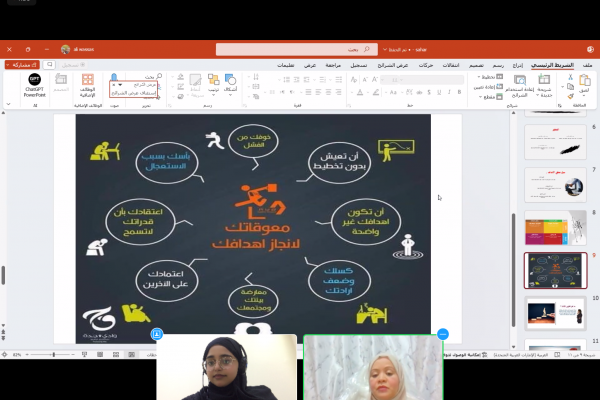Select the selected slide 9 thumbnail
The width and height of the screenshot is (600, 400).
[555, 269]
